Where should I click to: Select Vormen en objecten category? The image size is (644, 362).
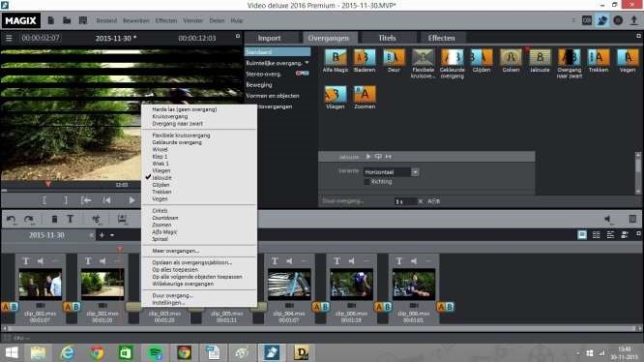pos(273,95)
